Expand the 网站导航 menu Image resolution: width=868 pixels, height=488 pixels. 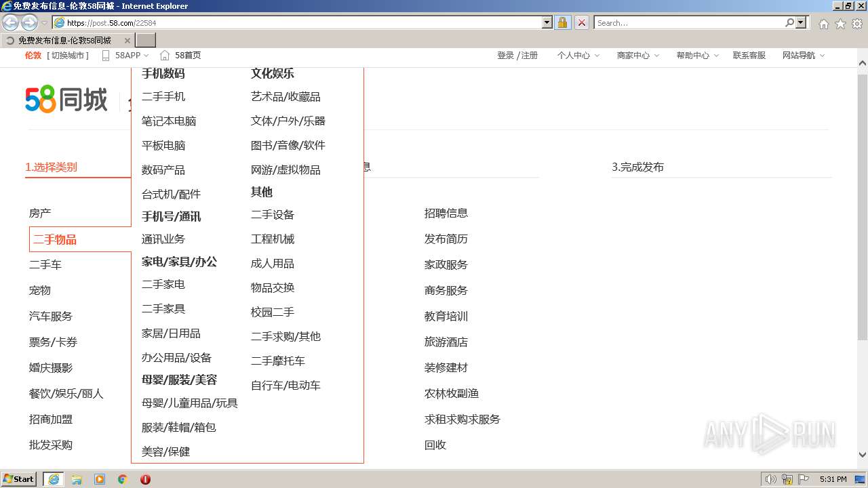pyautogui.click(x=822, y=56)
